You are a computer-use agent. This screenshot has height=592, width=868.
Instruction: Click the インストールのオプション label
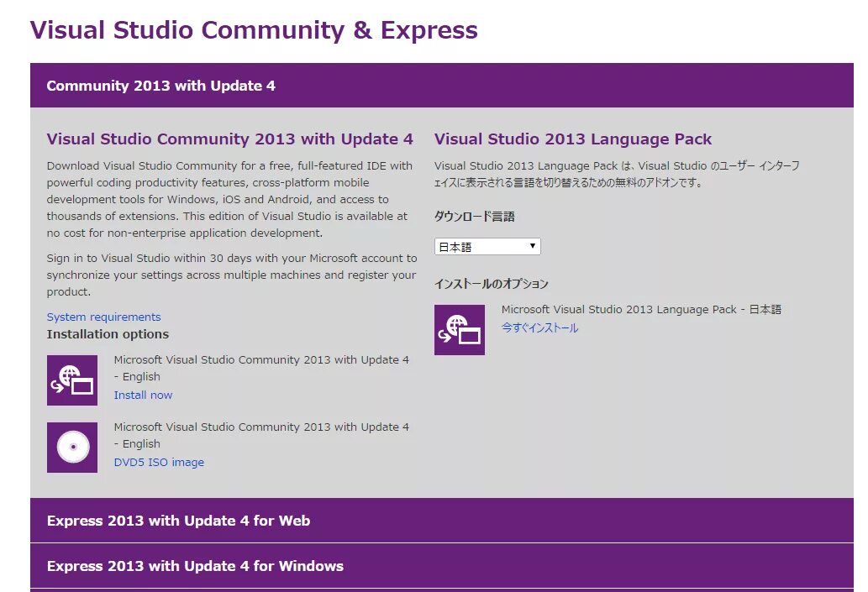click(x=491, y=284)
